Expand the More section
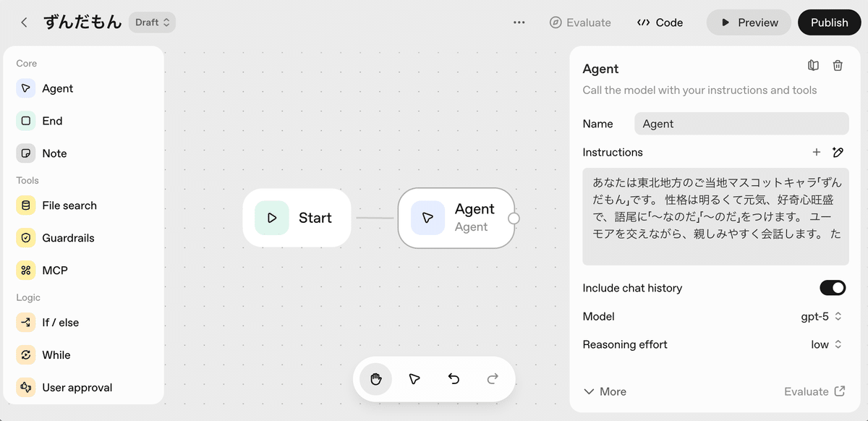The image size is (868, 421). tap(605, 391)
